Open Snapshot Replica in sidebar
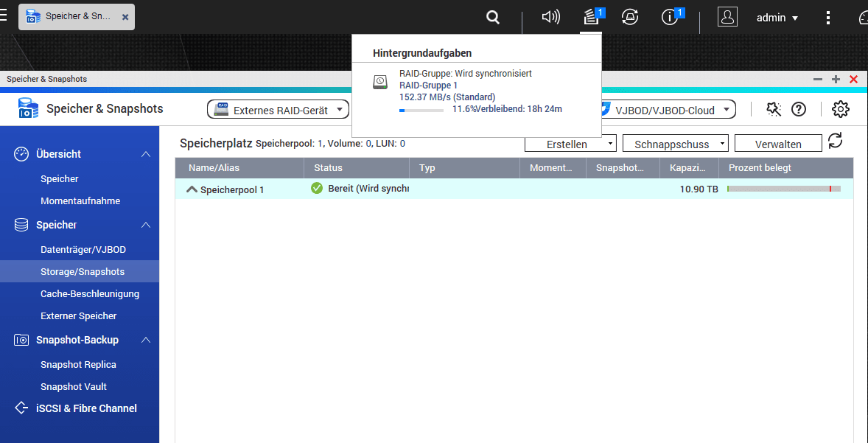 [x=78, y=365]
